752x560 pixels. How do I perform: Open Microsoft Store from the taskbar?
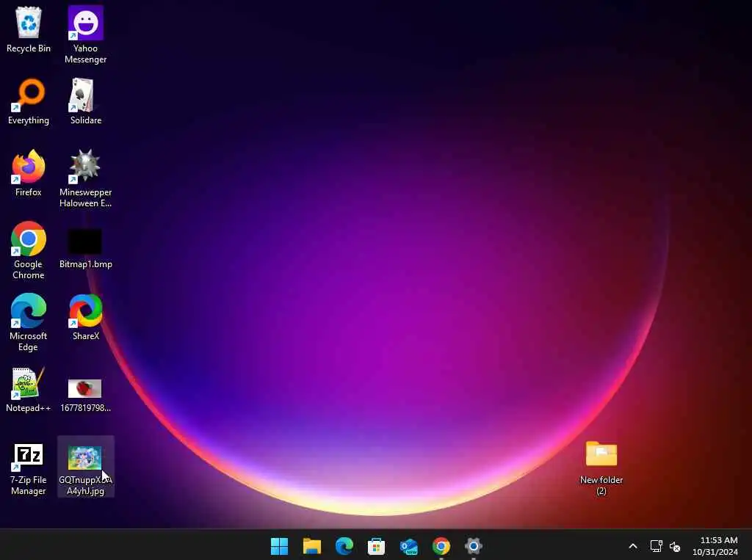coord(377,545)
